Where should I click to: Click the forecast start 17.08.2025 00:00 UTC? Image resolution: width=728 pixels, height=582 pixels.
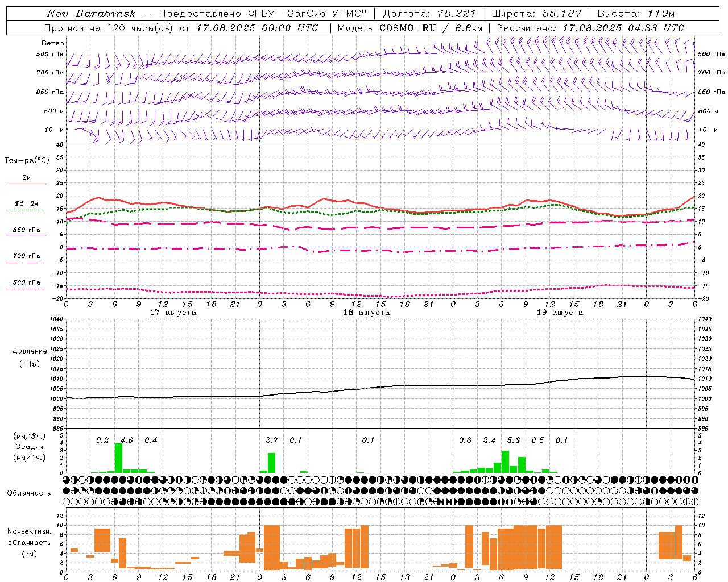(x=257, y=28)
